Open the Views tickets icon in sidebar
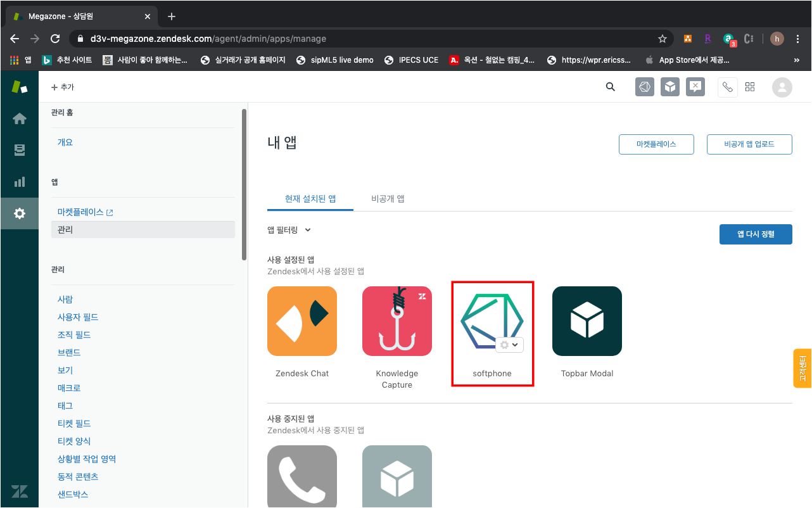 (20, 150)
